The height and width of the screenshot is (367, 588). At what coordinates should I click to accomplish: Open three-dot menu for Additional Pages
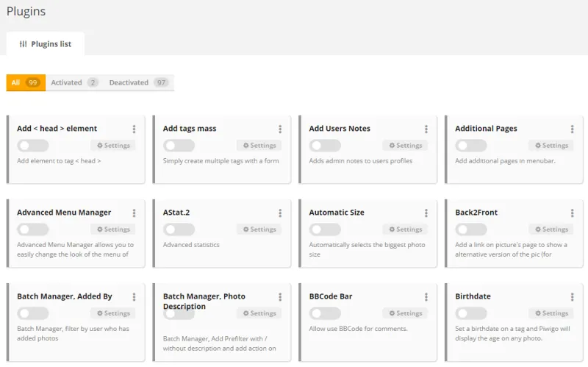pos(573,129)
